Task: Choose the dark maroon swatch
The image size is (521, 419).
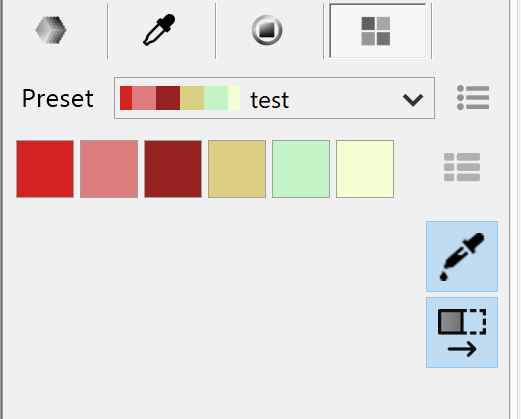Action: 173,169
